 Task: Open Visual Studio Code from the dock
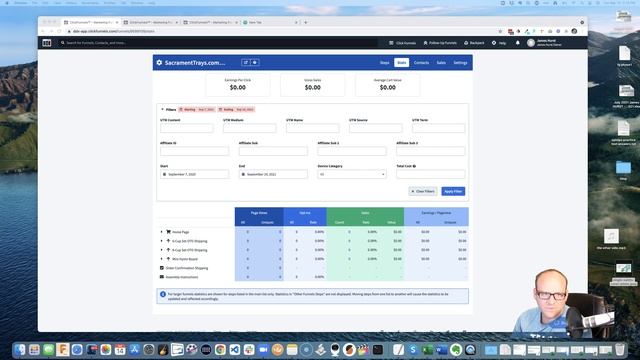coord(235,349)
